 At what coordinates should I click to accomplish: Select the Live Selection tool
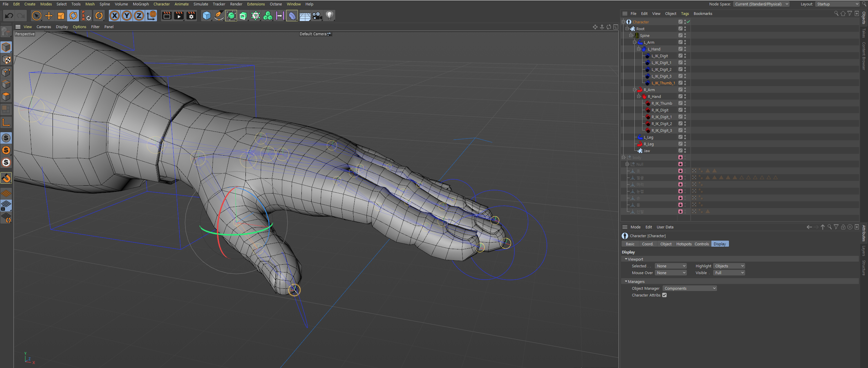click(x=36, y=16)
